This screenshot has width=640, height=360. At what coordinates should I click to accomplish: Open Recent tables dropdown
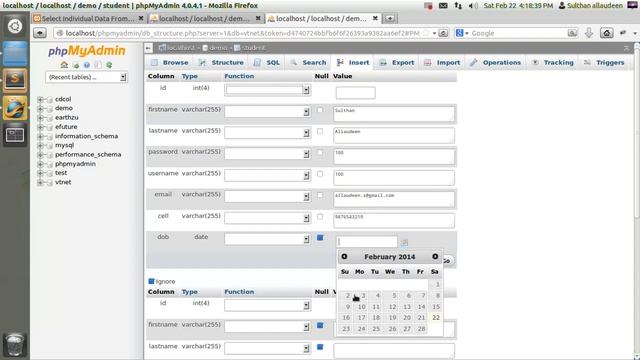[x=87, y=77]
